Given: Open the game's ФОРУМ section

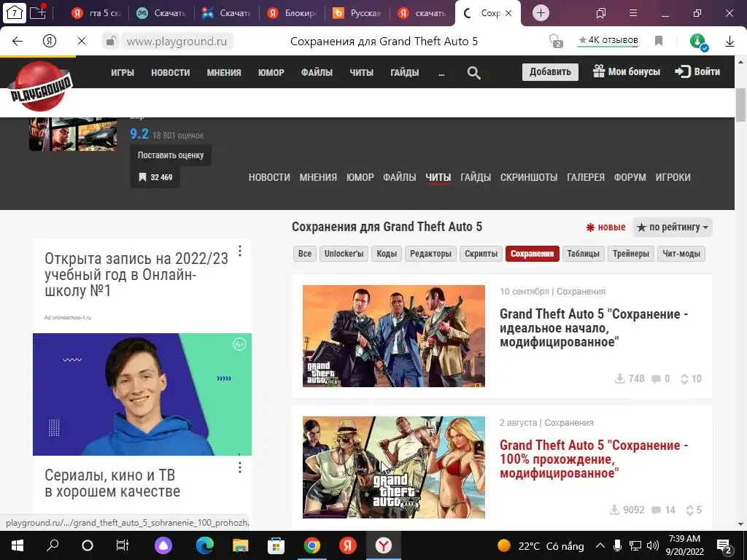Looking at the screenshot, I should [630, 177].
